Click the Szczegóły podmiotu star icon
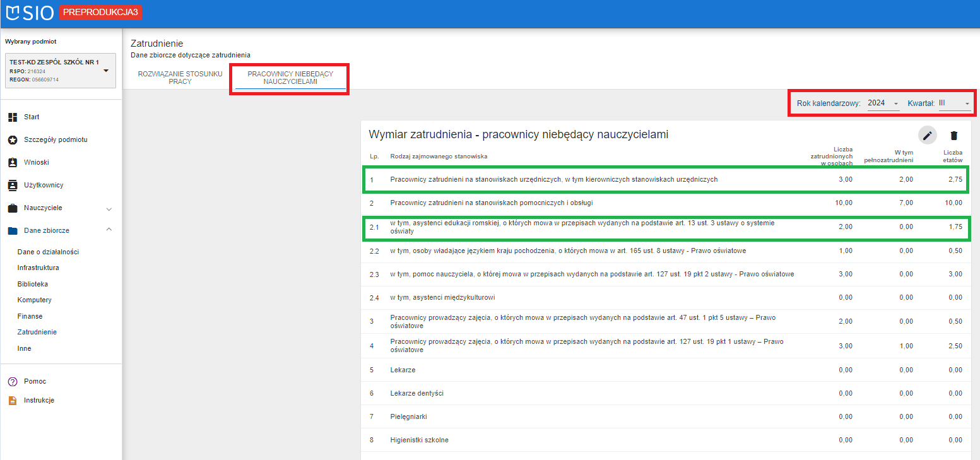The height and width of the screenshot is (460, 980). (x=13, y=140)
